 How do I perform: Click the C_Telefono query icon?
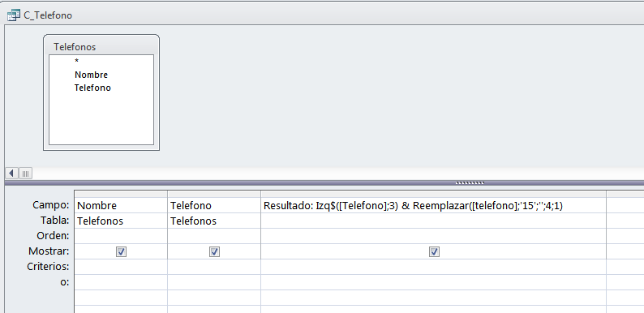(14, 15)
